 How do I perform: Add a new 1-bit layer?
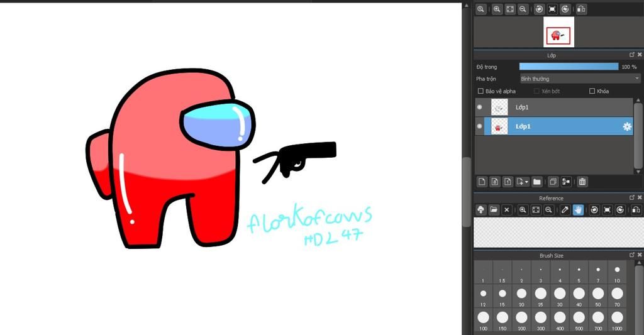tap(508, 182)
